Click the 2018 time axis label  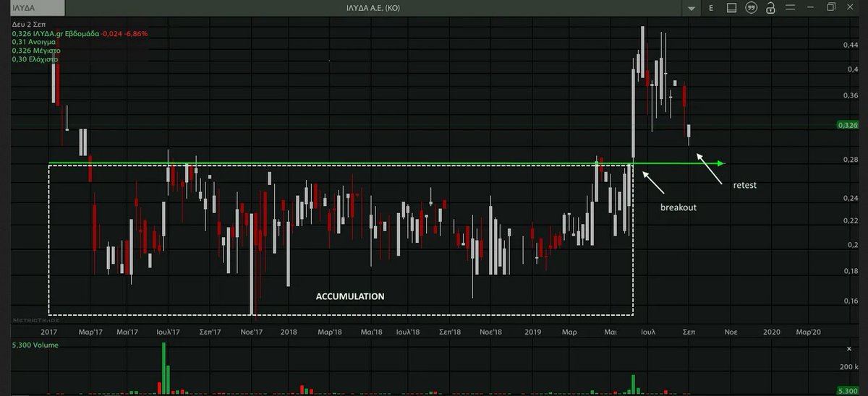289,332
